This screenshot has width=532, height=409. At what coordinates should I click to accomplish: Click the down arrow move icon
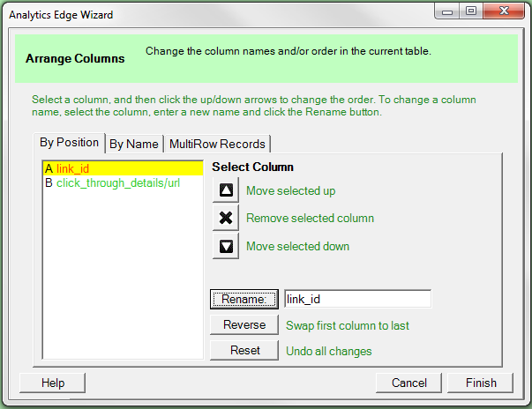click(x=226, y=246)
